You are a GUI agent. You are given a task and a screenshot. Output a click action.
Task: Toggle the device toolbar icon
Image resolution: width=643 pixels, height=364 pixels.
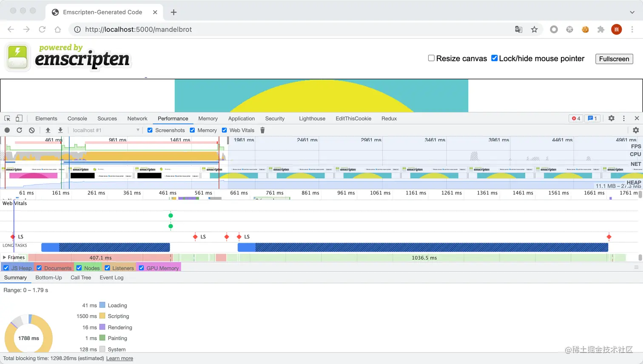[x=19, y=119]
